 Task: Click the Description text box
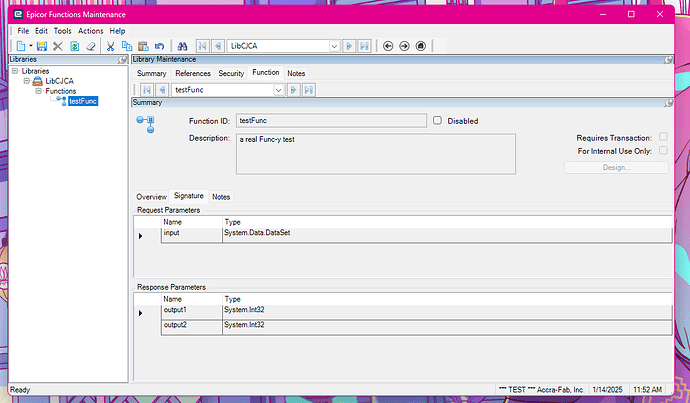(376, 154)
